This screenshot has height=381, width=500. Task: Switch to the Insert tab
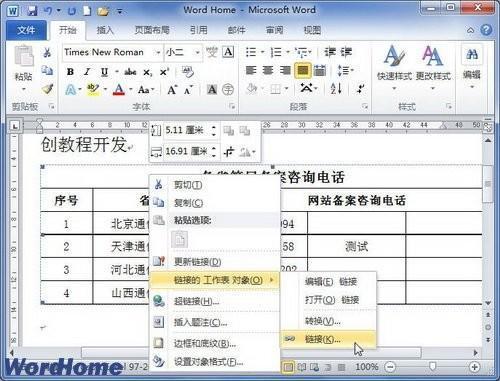point(105,30)
